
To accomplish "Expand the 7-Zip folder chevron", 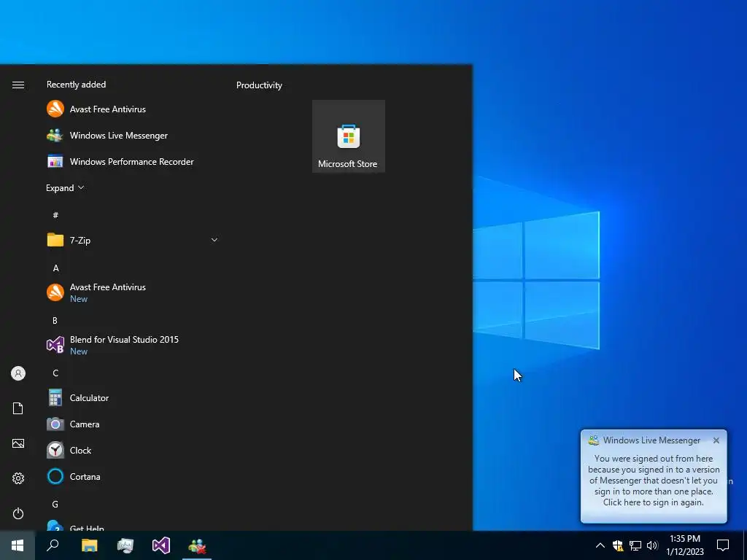I will tap(214, 240).
